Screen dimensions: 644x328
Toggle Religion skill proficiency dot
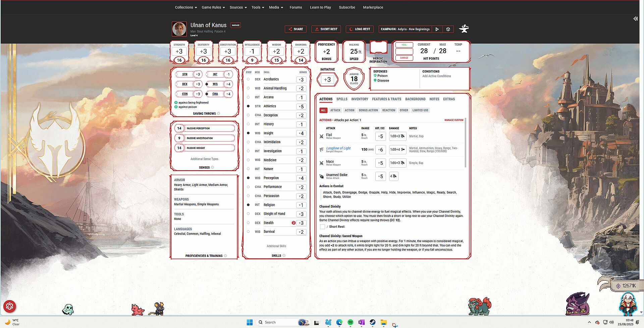tap(248, 205)
